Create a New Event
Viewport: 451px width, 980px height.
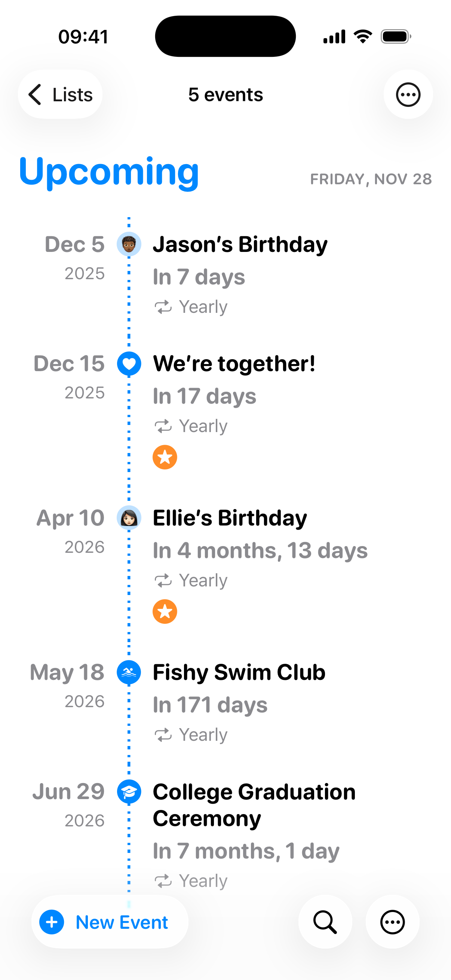click(x=110, y=922)
